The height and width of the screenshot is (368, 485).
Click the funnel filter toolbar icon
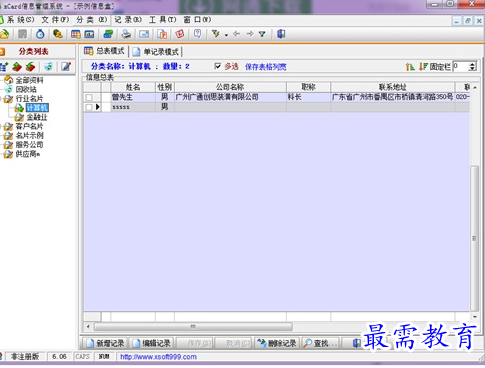(262, 34)
